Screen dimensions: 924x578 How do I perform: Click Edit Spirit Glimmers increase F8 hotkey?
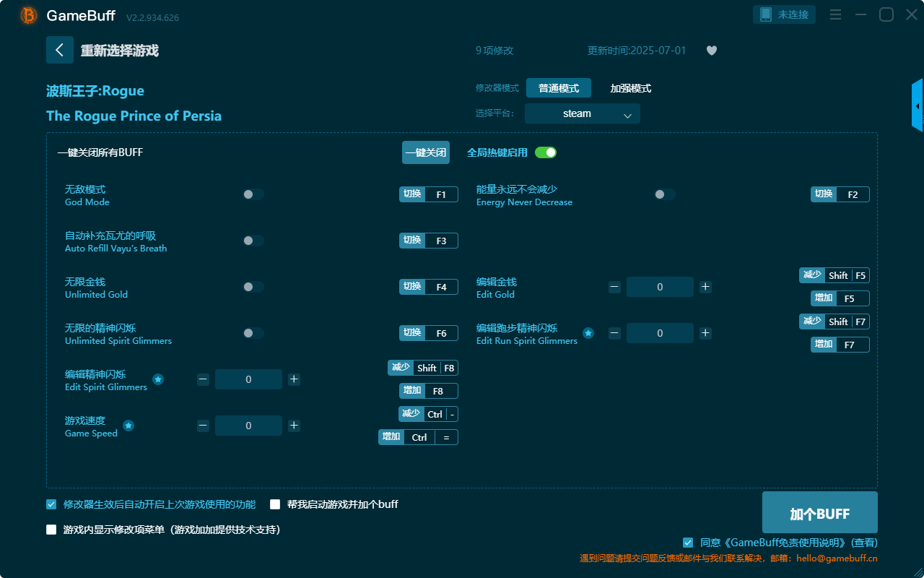429,391
